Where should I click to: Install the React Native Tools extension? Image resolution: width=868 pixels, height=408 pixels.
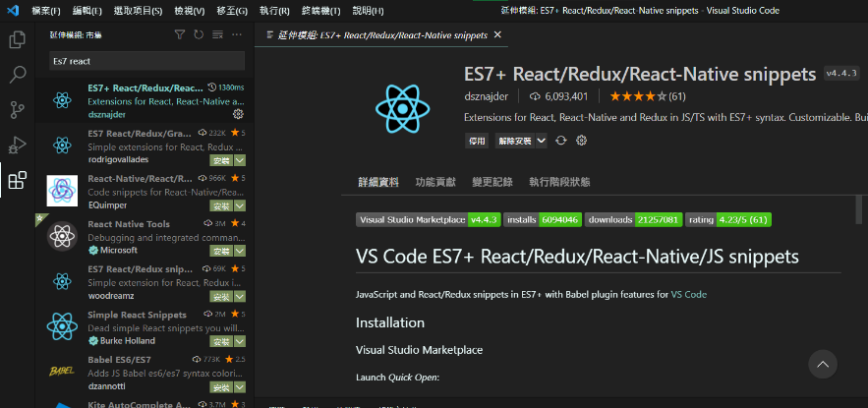pyautogui.click(x=221, y=251)
